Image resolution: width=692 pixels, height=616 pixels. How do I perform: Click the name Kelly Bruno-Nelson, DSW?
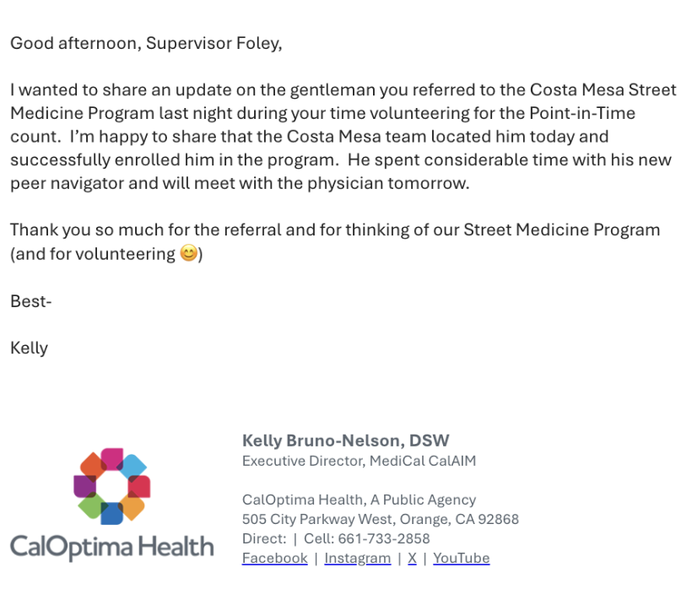coord(345,440)
